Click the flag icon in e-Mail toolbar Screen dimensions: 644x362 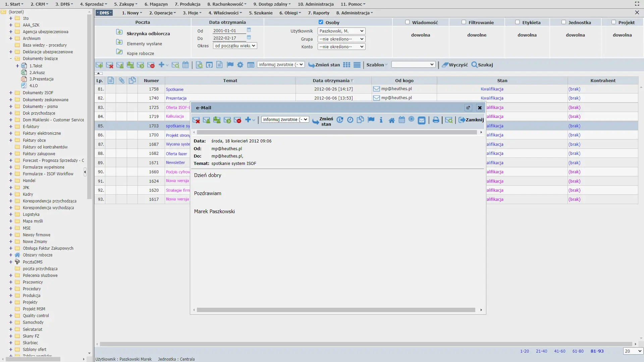pyautogui.click(x=371, y=120)
